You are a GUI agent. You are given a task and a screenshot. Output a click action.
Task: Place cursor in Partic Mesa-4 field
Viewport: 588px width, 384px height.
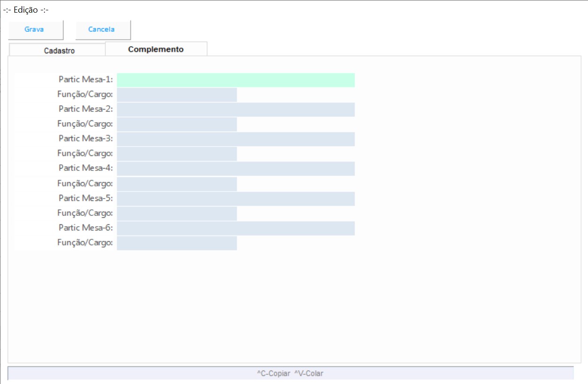(236, 169)
